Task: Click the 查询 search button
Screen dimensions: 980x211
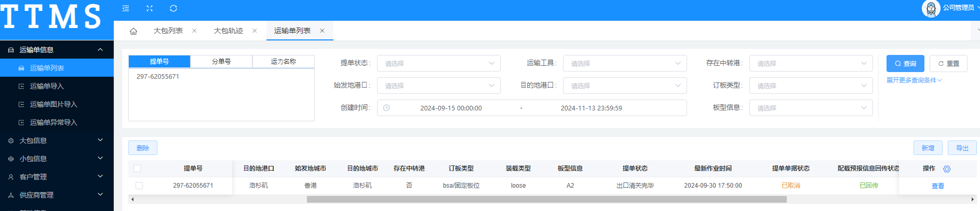Action: point(905,63)
